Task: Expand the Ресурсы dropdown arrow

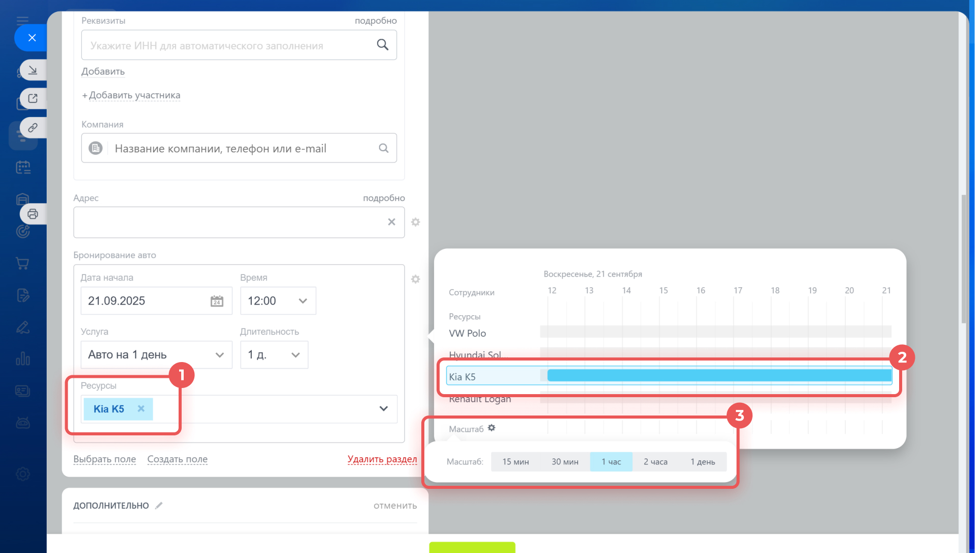Action: coord(384,409)
